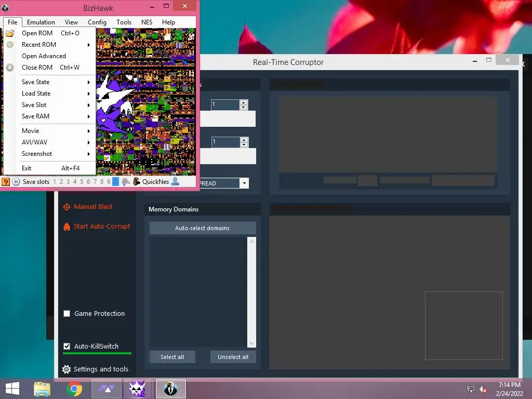
Task: Click Manual Blast label
Action: coord(93,207)
